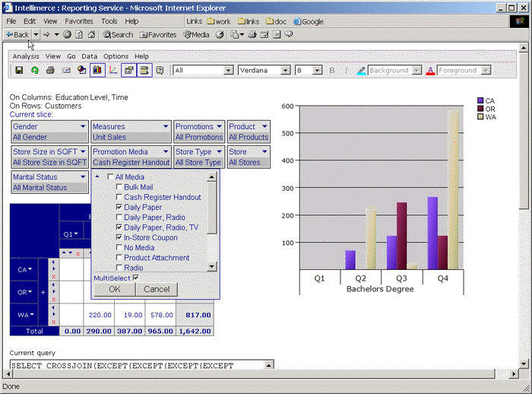Click the pie chart export icon
Screen dimensions: 532x394
coord(82,70)
